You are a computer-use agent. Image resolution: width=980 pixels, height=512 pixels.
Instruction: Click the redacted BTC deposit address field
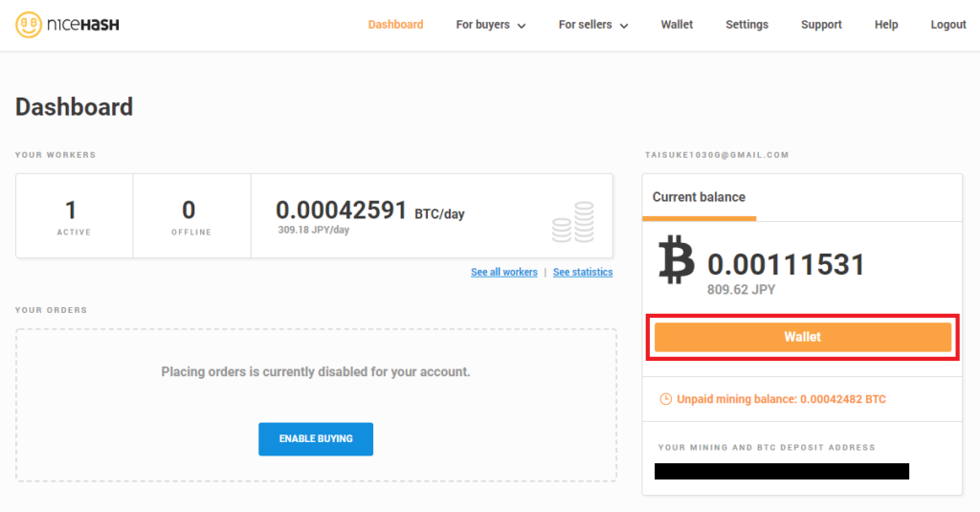coord(781,472)
